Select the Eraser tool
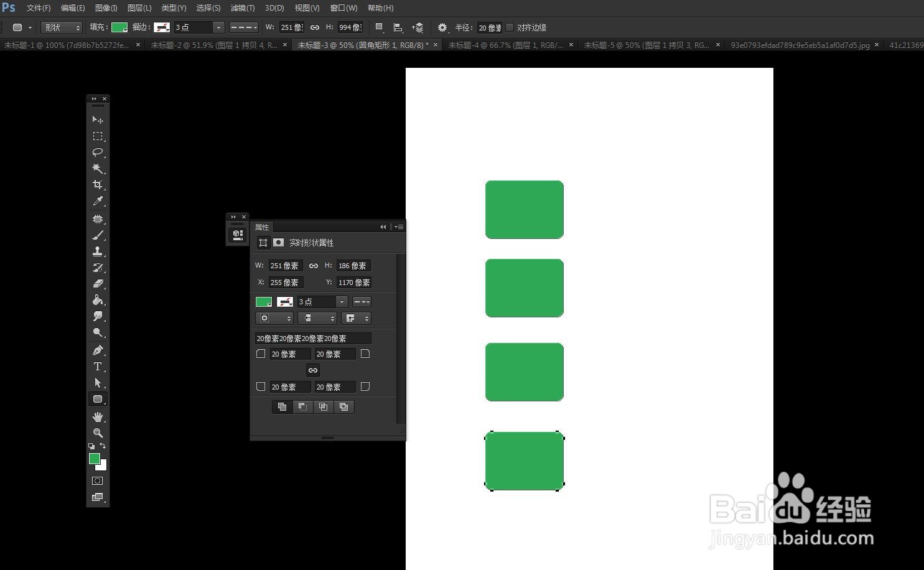Image resolution: width=924 pixels, height=570 pixels. [x=98, y=284]
